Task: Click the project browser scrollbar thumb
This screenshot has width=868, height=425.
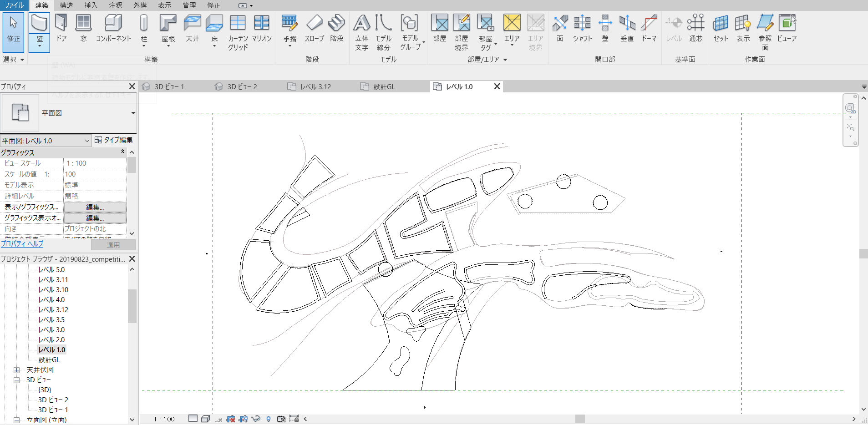Action: point(132,306)
